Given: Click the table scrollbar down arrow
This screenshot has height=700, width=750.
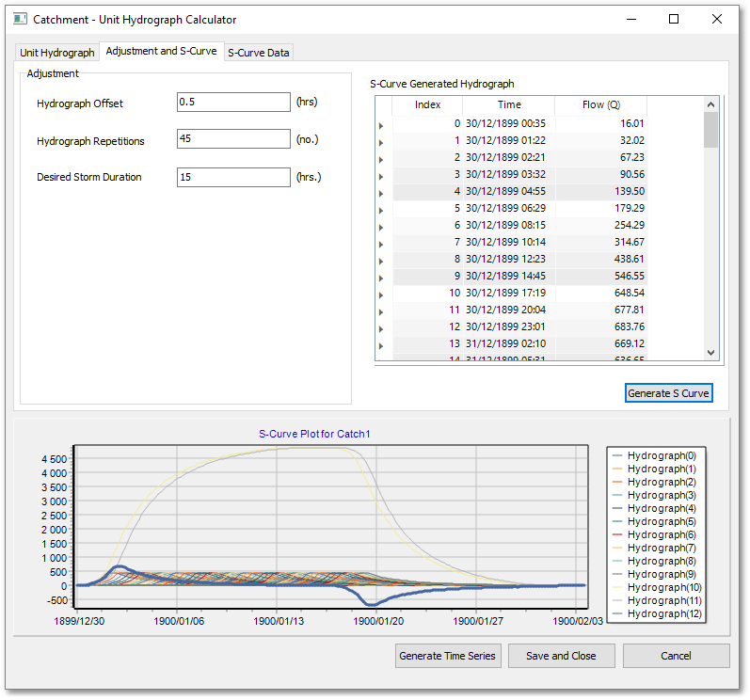Looking at the screenshot, I should click(710, 353).
